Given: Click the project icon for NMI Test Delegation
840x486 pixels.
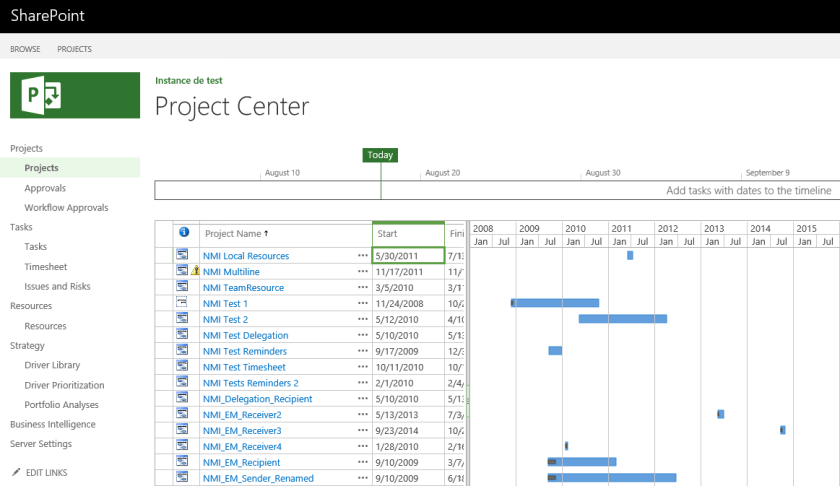Looking at the screenshot, I should click(182, 335).
